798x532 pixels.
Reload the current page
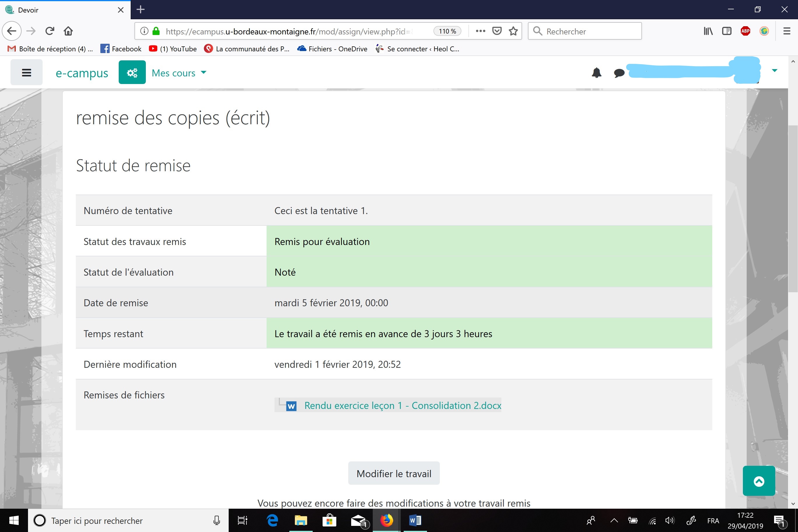coord(50,31)
